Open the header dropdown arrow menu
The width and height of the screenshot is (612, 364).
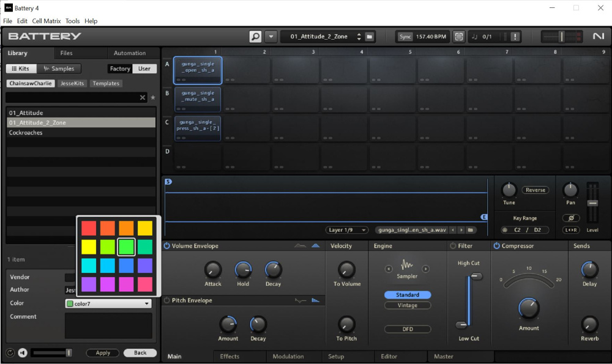tap(271, 37)
